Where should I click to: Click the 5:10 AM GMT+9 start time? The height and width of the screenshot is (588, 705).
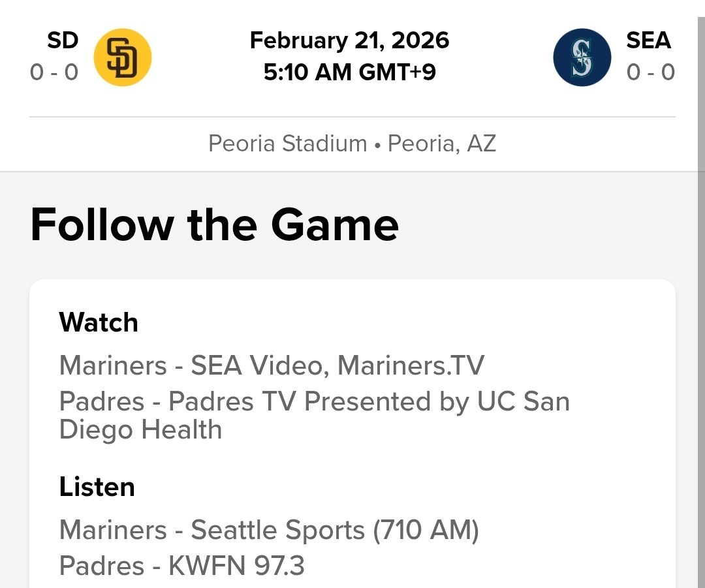click(349, 72)
